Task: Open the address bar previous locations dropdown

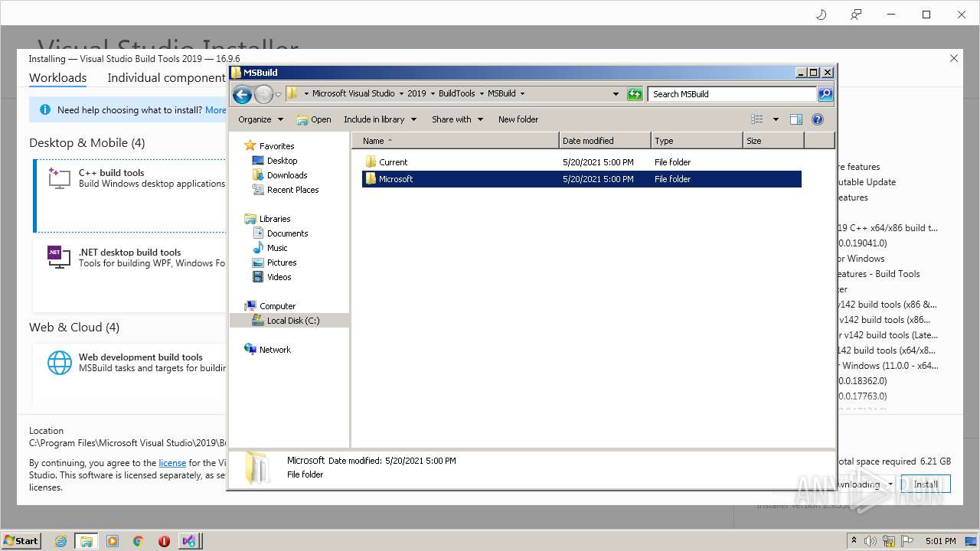Action: pos(616,94)
